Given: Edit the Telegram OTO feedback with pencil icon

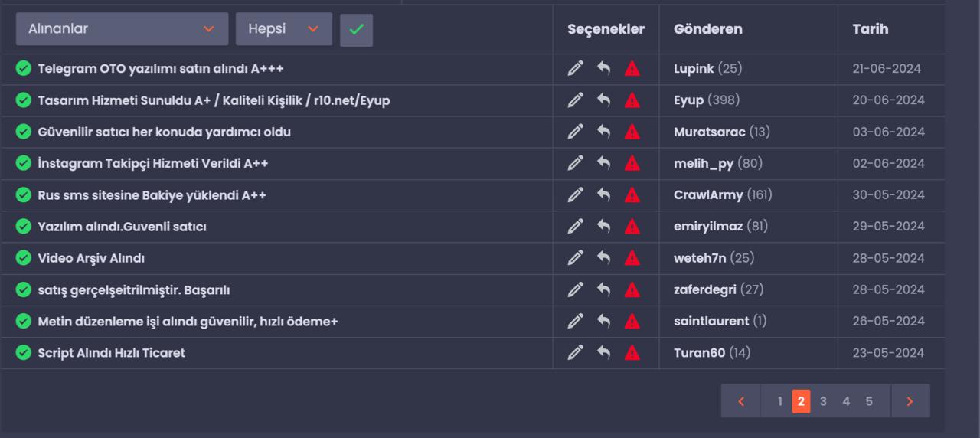Looking at the screenshot, I should (x=576, y=69).
